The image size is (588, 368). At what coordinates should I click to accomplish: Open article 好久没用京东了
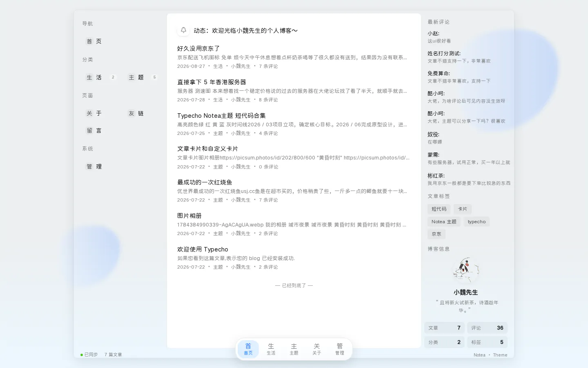tap(198, 48)
